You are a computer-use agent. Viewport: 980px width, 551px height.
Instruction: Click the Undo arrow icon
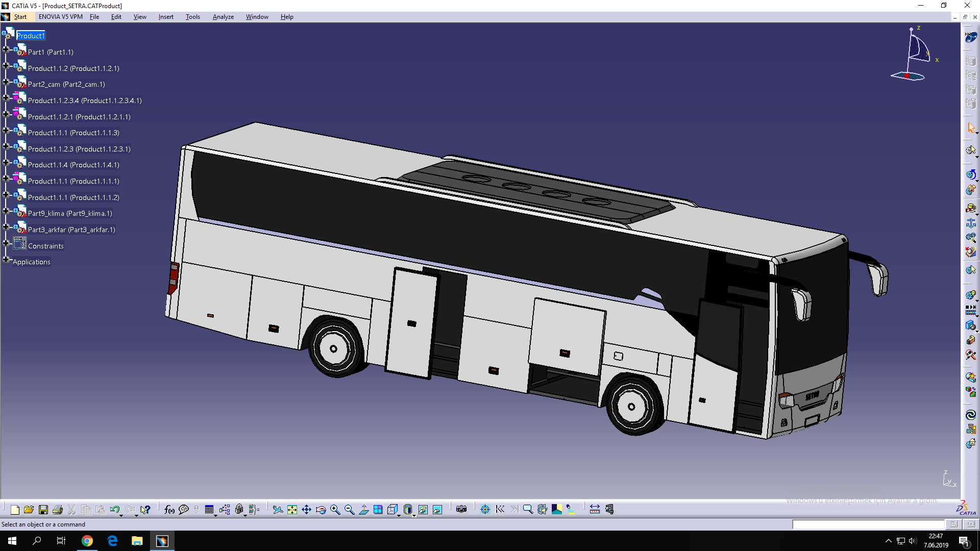pyautogui.click(x=115, y=509)
